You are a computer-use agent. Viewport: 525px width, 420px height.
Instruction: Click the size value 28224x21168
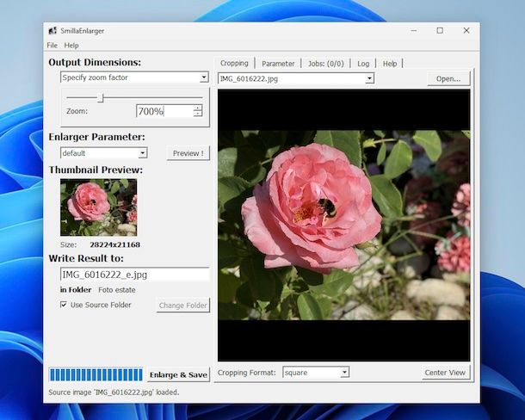[x=114, y=244]
